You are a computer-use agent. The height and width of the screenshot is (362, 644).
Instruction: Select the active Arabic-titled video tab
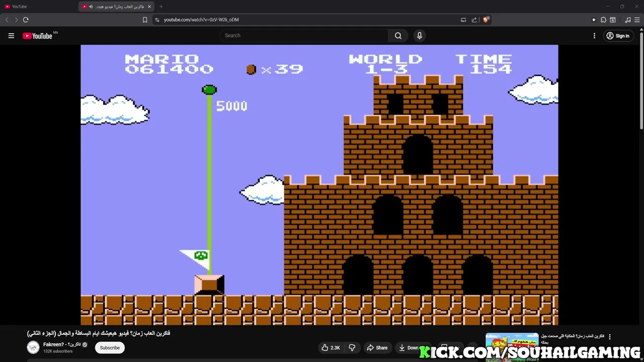point(116,7)
